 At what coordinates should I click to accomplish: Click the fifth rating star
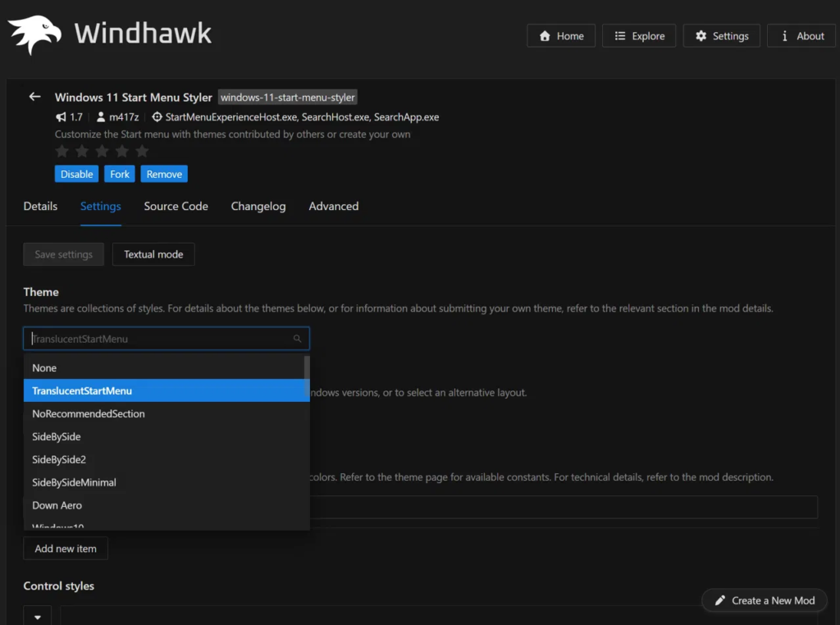click(x=142, y=152)
